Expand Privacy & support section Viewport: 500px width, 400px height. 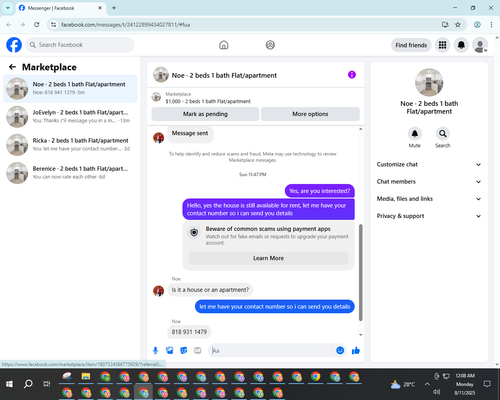point(429,216)
